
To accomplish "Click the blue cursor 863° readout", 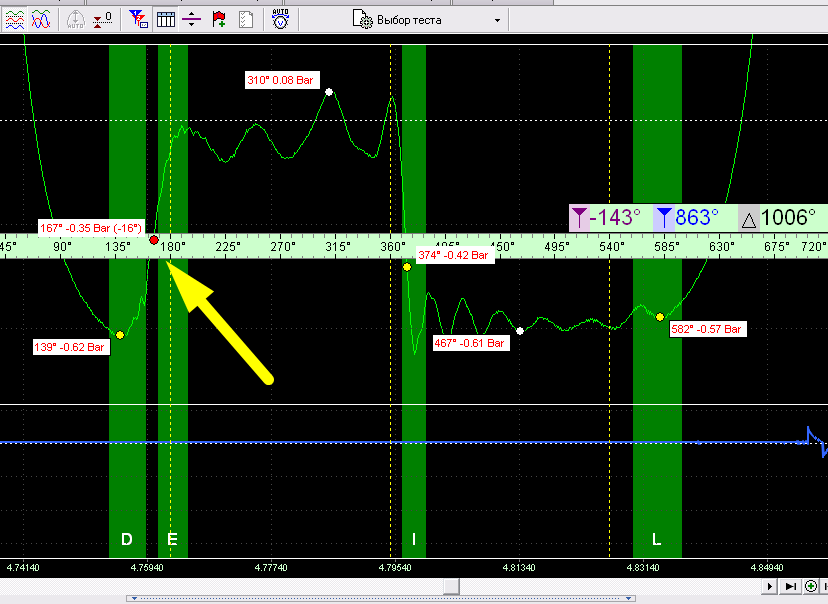I will pos(697,218).
